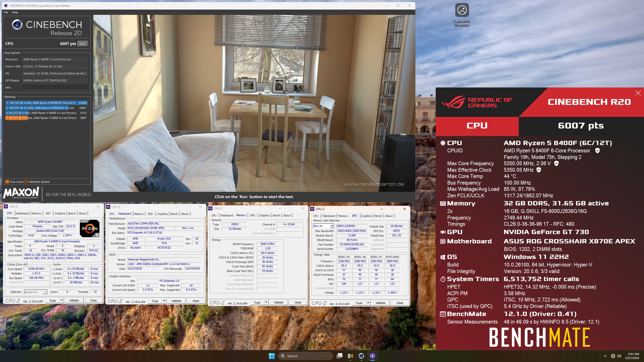Screen dimensions: 644x362
Task: Open the CPU-Z taskbar icon
Action: coord(373,356)
